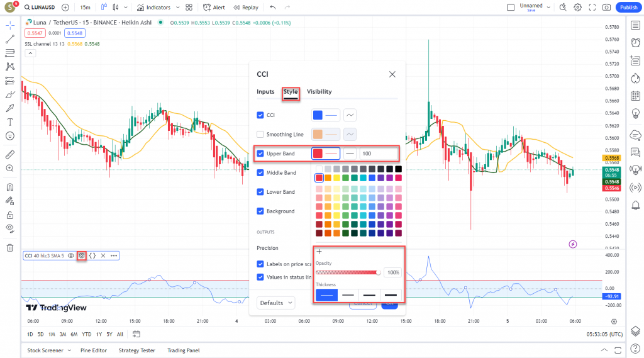Open CCI indicator settings gear
644x358 pixels.
click(x=82, y=255)
